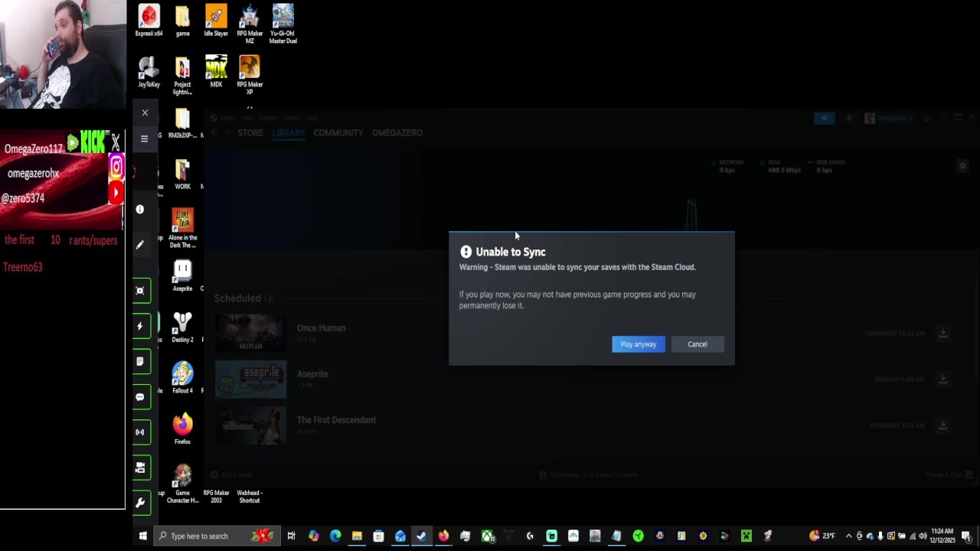980x551 pixels.
Task: Launch Fallout 4 desktop shortcut
Action: pyautogui.click(x=182, y=378)
